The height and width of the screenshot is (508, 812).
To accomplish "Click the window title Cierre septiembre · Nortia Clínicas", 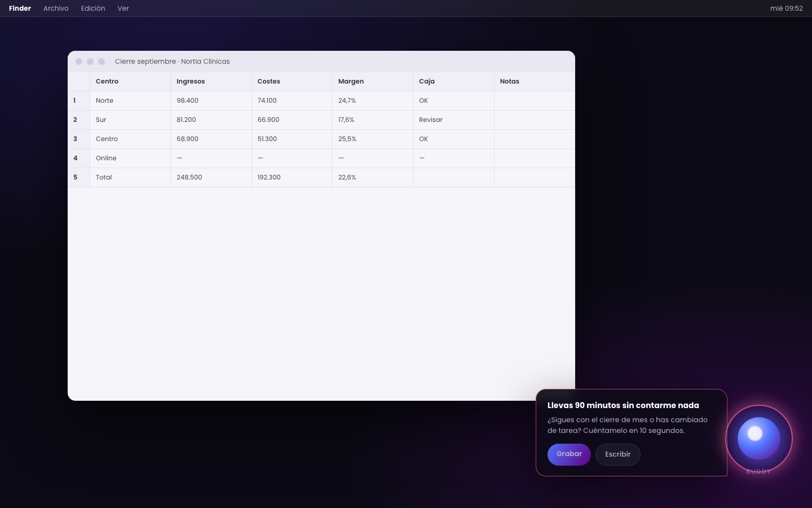I will coord(173,62).
